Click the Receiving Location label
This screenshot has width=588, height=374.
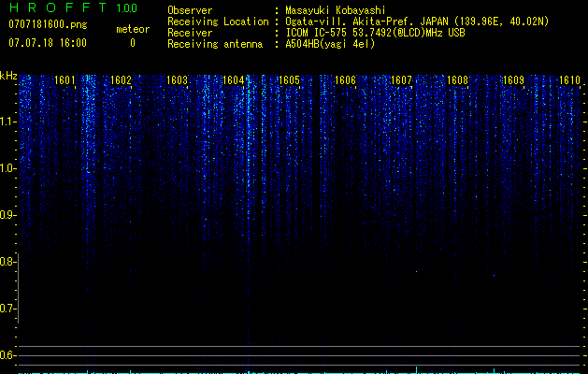[218, 22]
